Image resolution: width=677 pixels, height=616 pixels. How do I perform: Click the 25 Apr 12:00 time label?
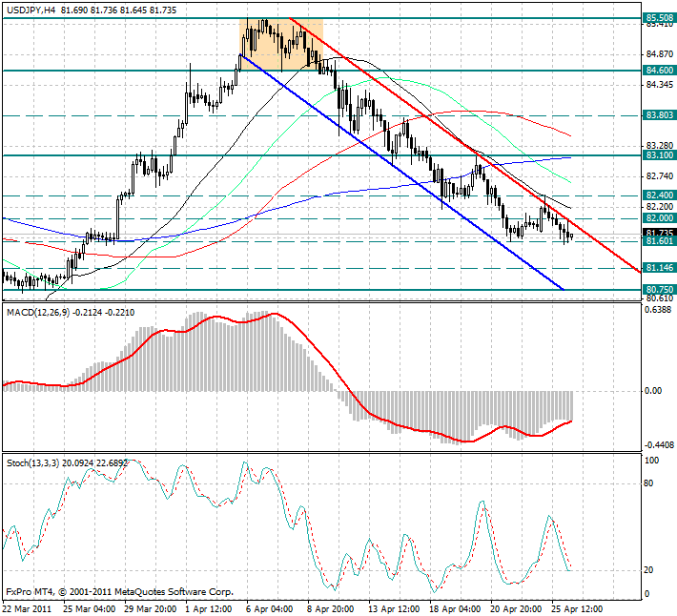tap(577, 609)
